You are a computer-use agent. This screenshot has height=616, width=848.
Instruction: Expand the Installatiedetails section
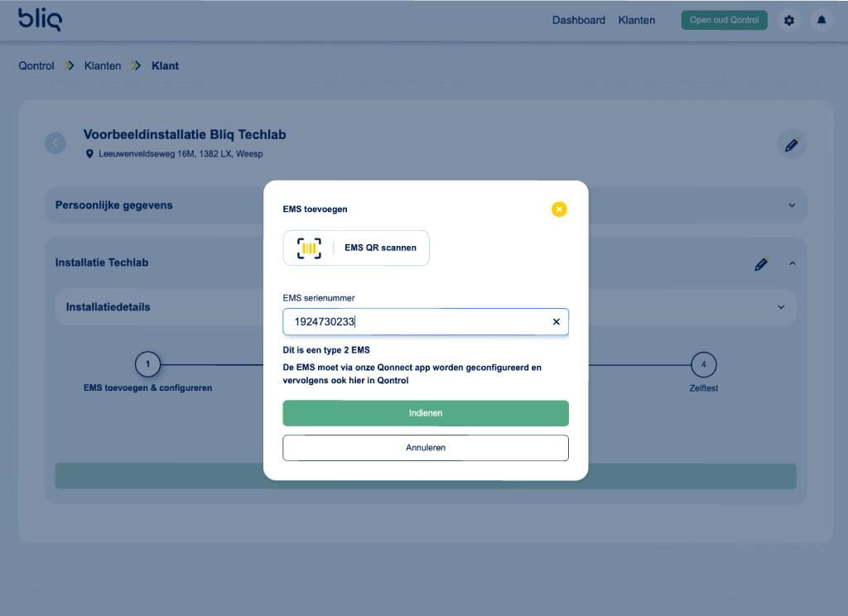[x=780, y=307]
